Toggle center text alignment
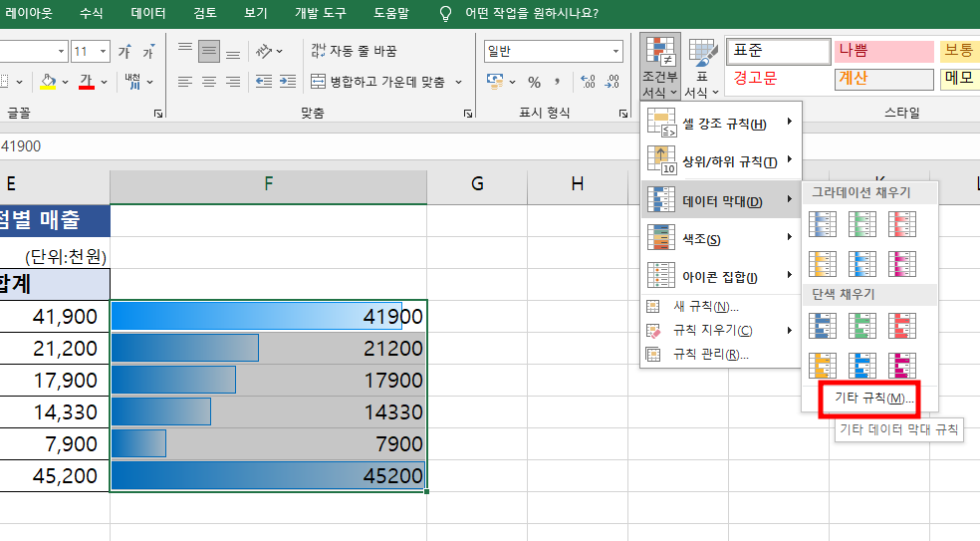980x541 pixels. pyautogui.click(x=209, y=82)
